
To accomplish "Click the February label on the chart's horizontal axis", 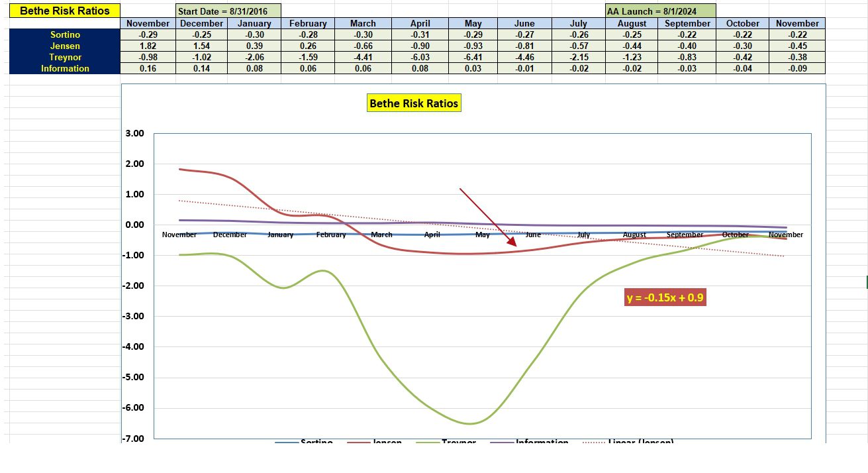I will click(331, 235).
